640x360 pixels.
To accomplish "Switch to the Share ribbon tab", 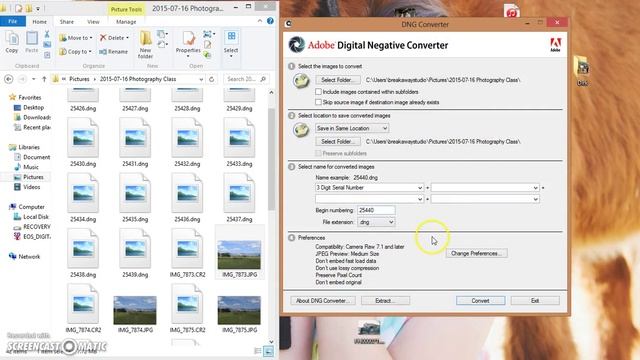I will pos(67,22).
